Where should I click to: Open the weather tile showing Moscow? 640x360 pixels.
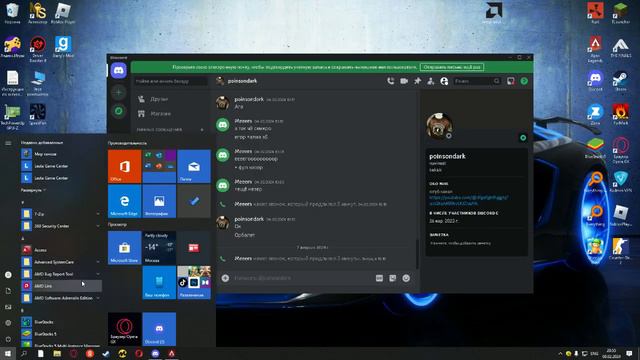coord(159,247)
